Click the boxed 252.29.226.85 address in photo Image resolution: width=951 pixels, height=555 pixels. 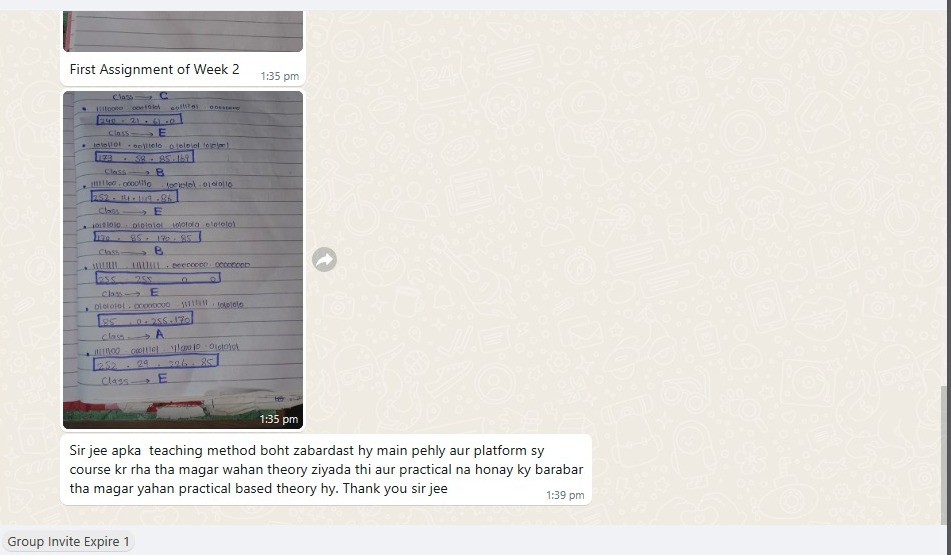click(155, 363)
